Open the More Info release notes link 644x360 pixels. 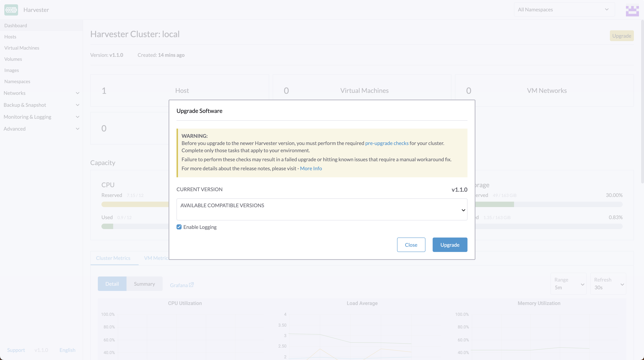311,168
